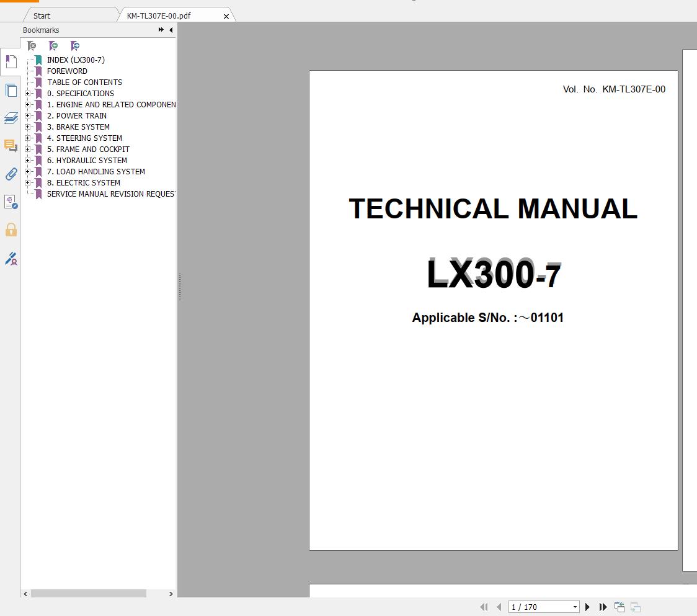Jump to last page button
697x616 pixels.
(x=603, y=607)
